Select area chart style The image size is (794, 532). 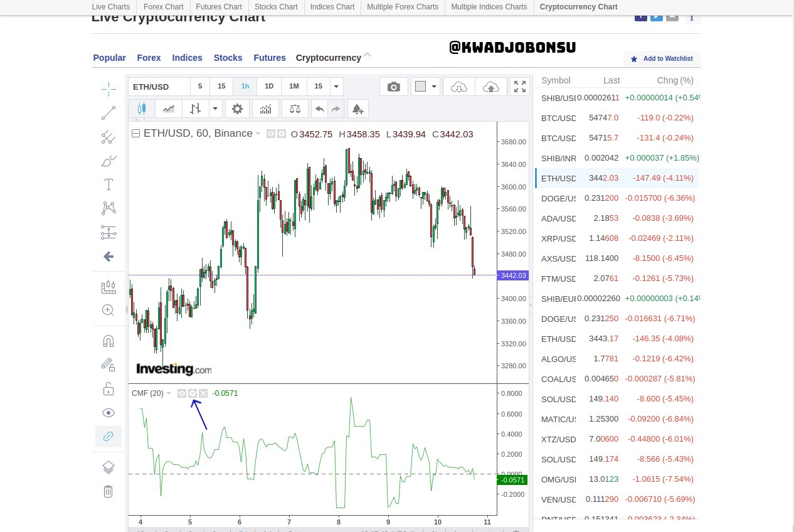(169, 109)
